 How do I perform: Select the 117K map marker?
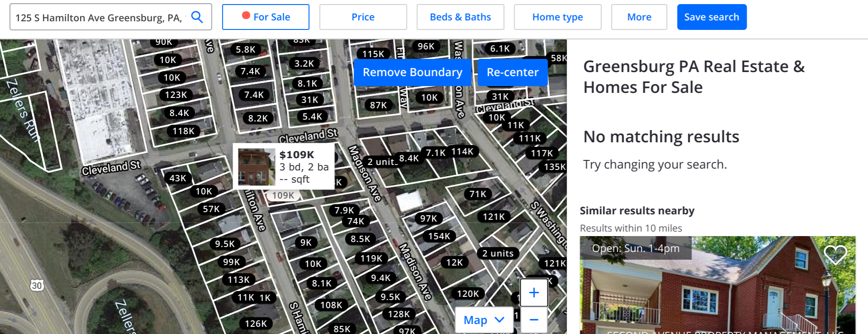click(542, 154)
